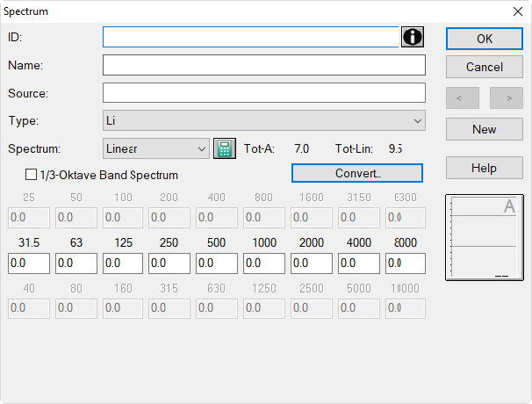This screenshot has height=404, width=532.
Task: Select the 500 Hz band value field
Action: click(217, 263)
